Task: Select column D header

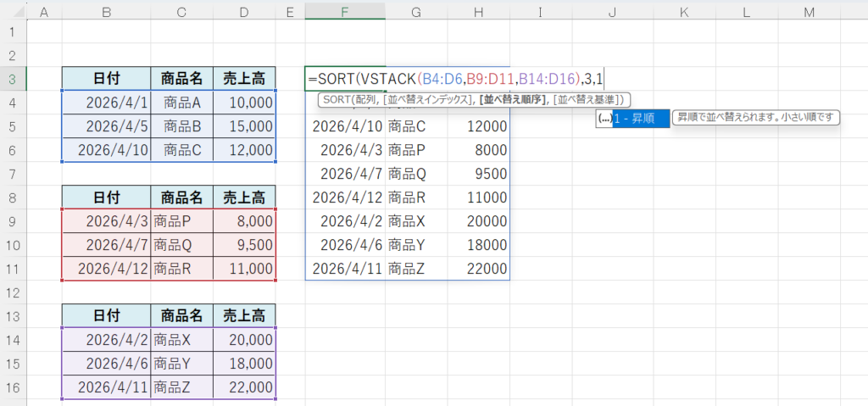Action: pos(244,10)
